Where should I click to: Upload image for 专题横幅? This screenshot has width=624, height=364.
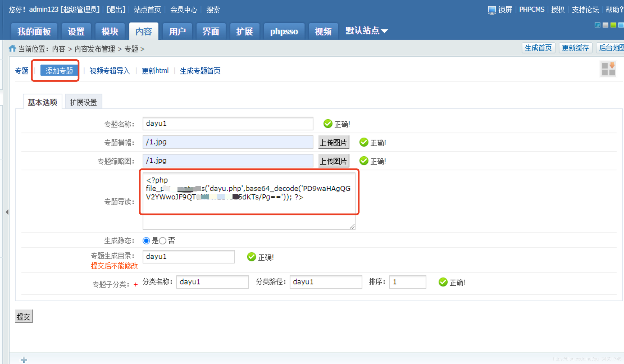pyautogui.click(x=334, y=142)
